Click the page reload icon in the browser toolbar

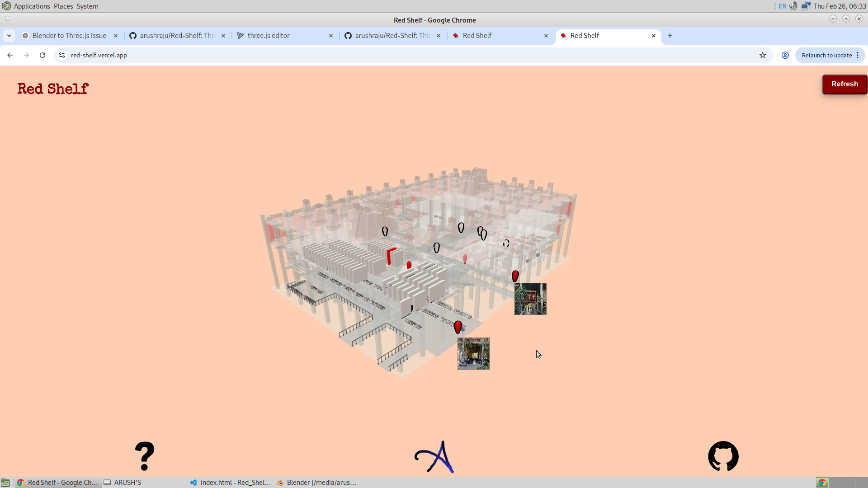(42, 55)
